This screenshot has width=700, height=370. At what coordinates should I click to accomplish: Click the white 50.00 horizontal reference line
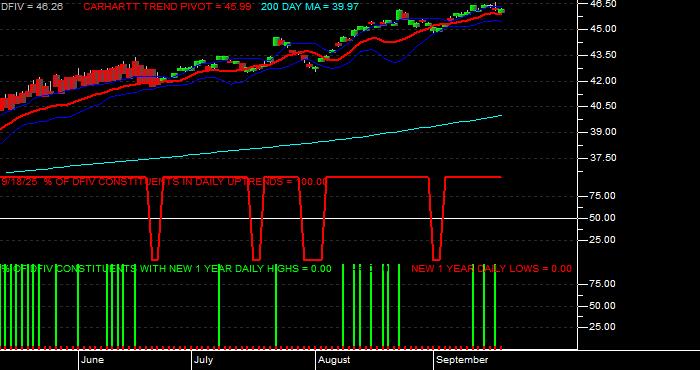[x=288, y=218]
